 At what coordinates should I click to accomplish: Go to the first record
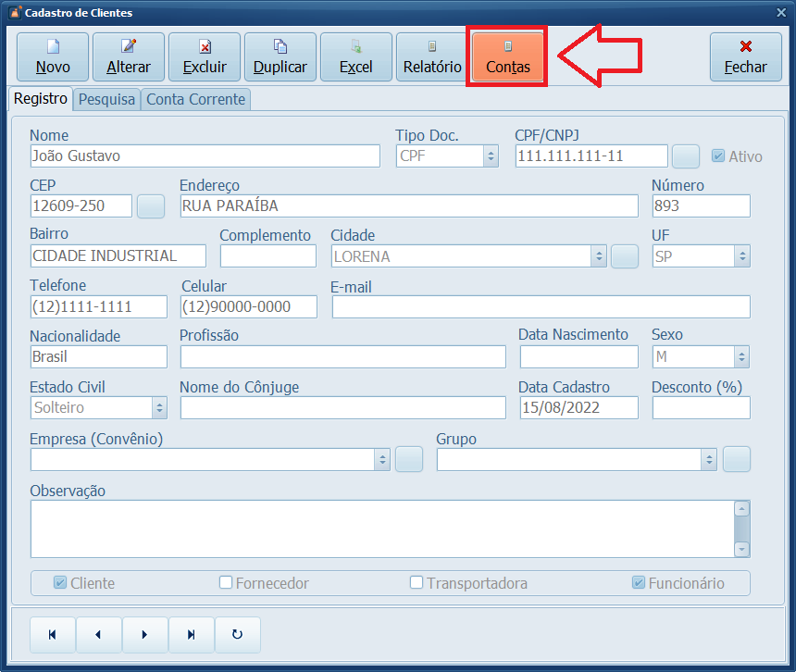pos(53,635)
